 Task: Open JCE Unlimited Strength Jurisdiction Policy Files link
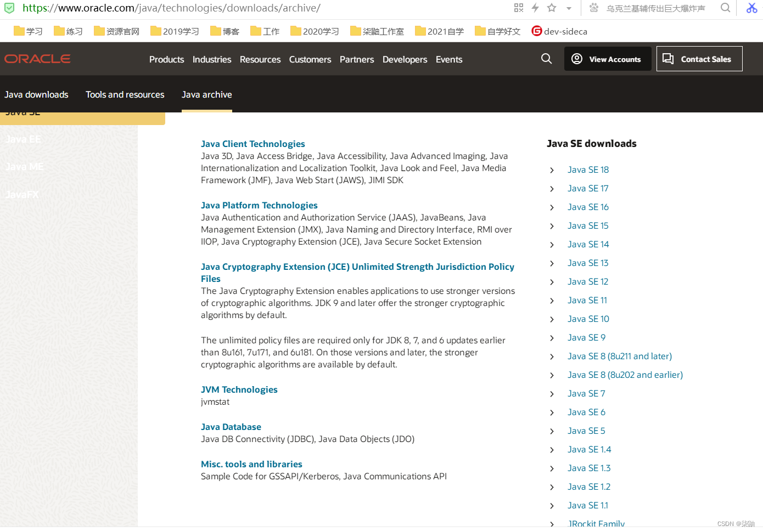(x=357, y=273)
